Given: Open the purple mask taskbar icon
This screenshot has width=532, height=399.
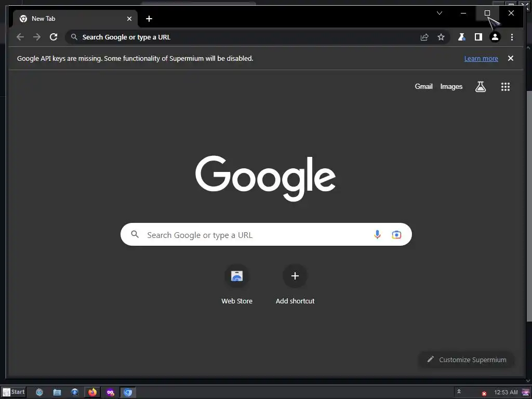Looking at the screenshot, I should pyautogui.click(x=110, y=392).
